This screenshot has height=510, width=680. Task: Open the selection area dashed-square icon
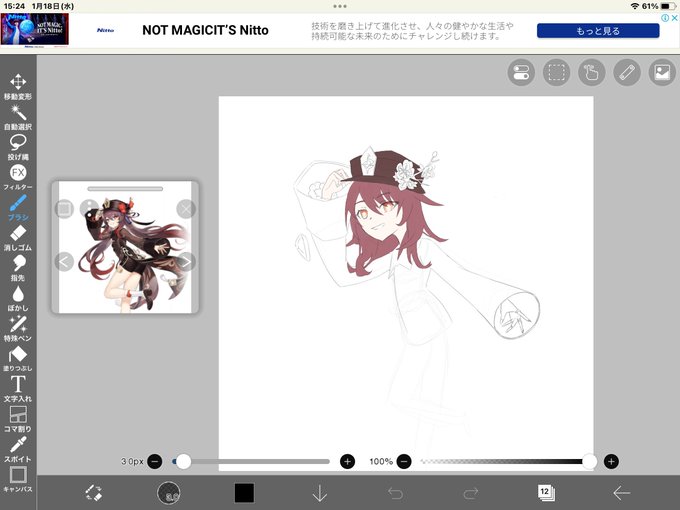[x=556, y=72]
